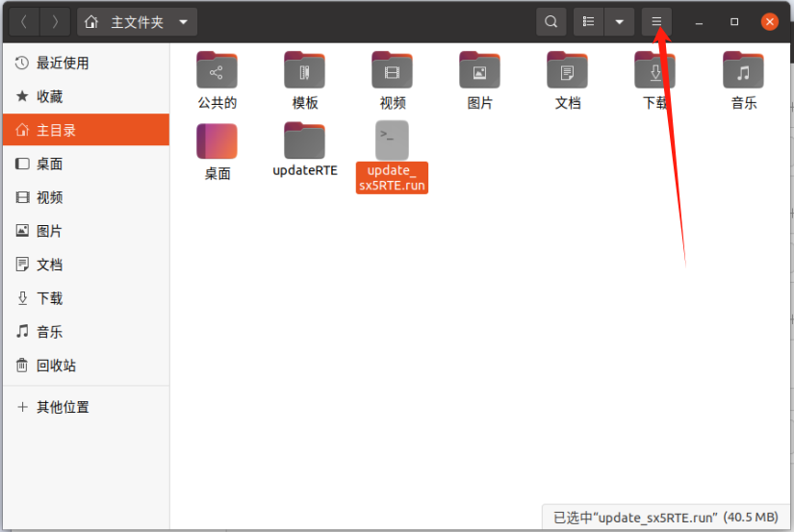Open 桌面 in the sidebar
Screen dimensions: 794x532
[x=86, y=164]
